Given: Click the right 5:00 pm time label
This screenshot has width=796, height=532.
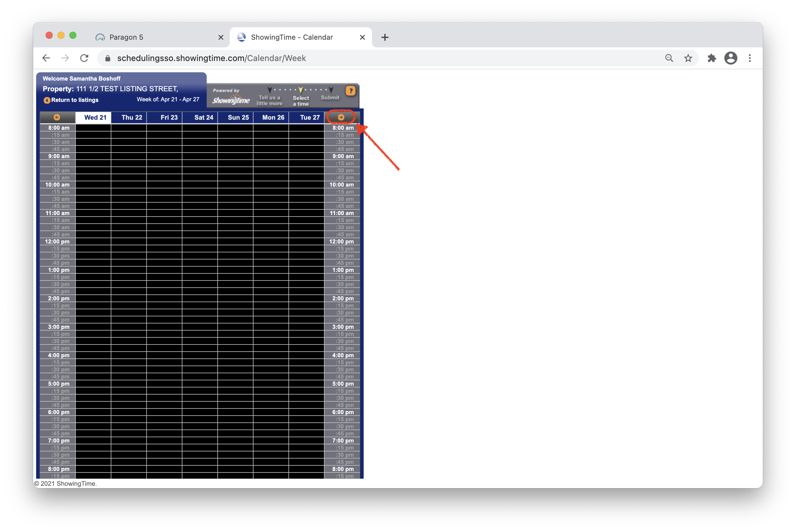Looking at the screenshot, I should point(342,384).
